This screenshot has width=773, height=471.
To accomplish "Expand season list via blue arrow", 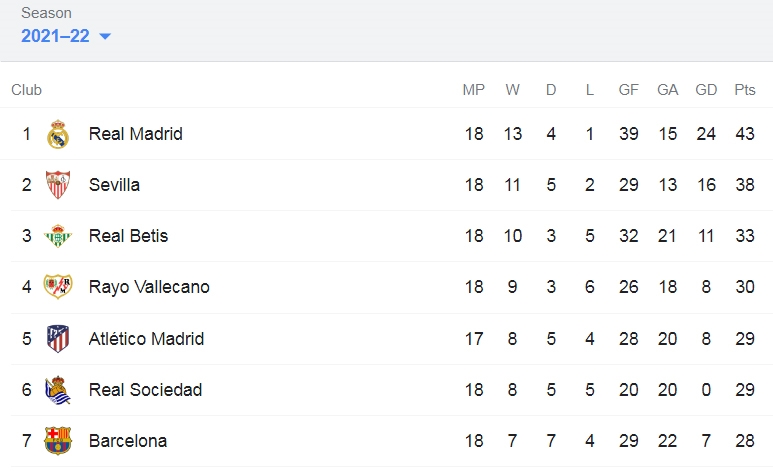I will [105, 36].
